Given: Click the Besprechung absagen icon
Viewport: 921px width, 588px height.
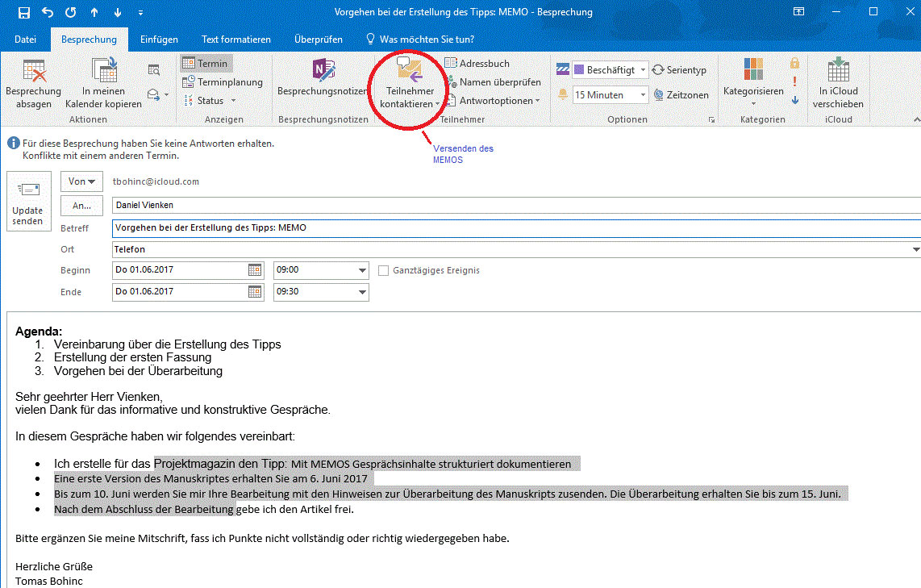Looking at the screenshot, I should click(x=33, y=72).
